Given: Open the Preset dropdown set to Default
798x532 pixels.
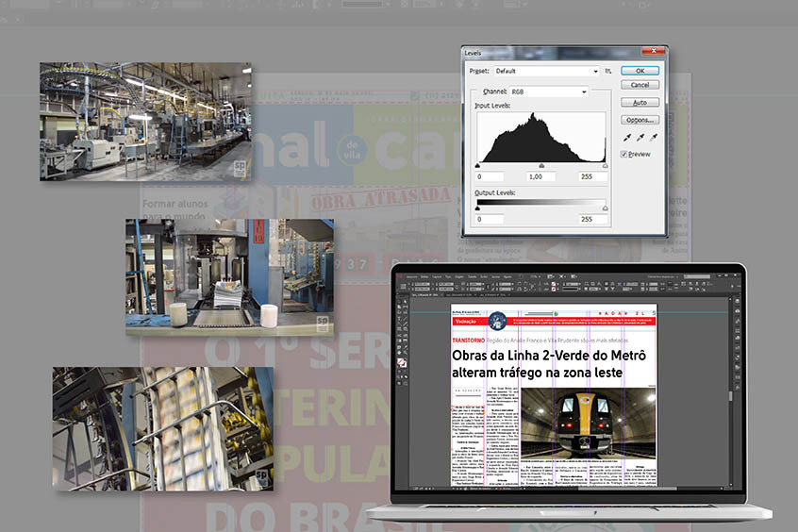Looking at the screenshot, I should click(546, 71).
